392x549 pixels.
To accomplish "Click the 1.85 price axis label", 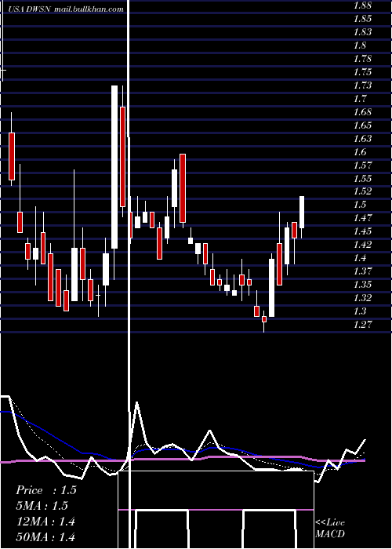I will point(362,19).
